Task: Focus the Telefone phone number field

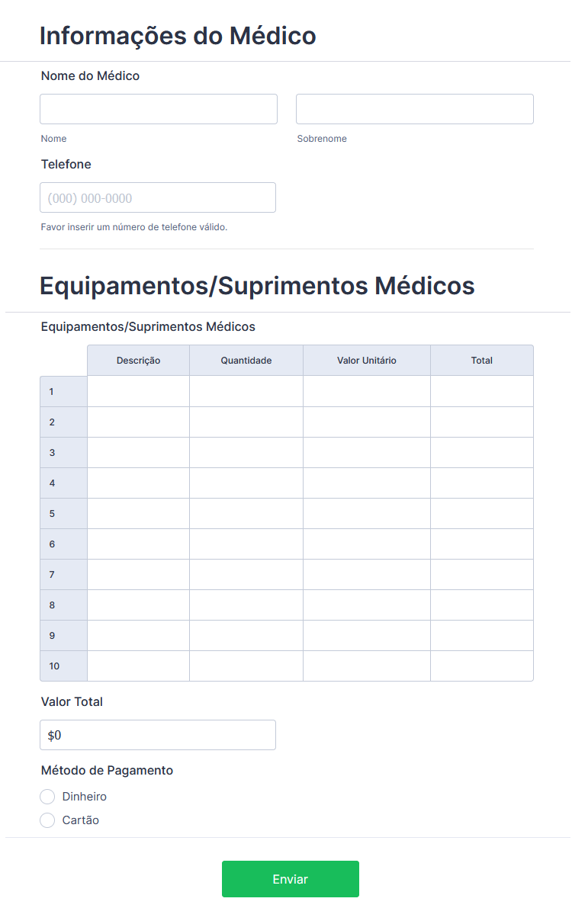Action: point(158,197)
